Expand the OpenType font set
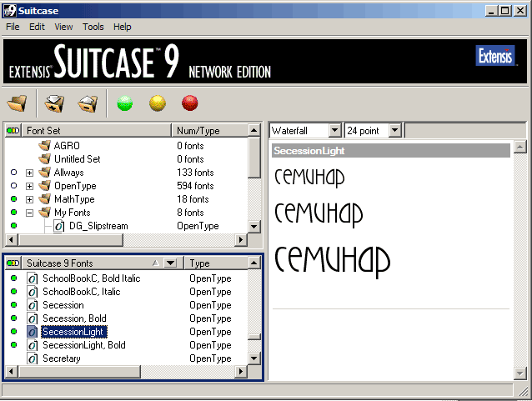 (29, 186)
